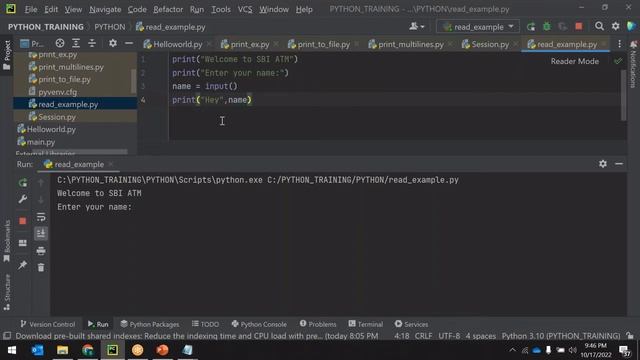Open 4 spaces indent settings
This screenshot has width=640, height=360.
[x=481, y=336]
